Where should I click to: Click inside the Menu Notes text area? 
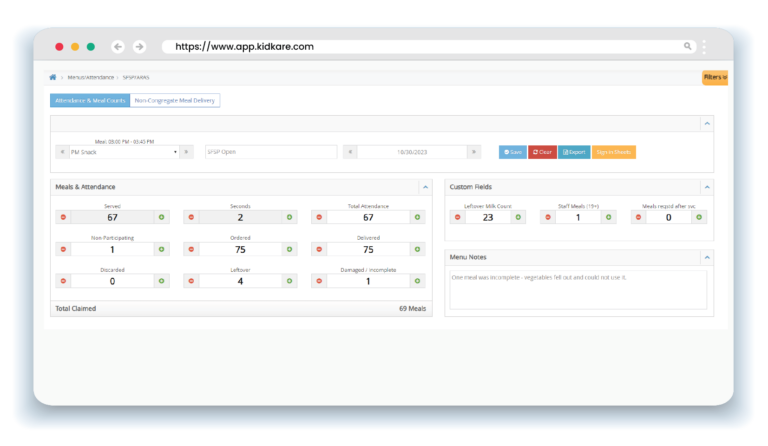(578, 289)
